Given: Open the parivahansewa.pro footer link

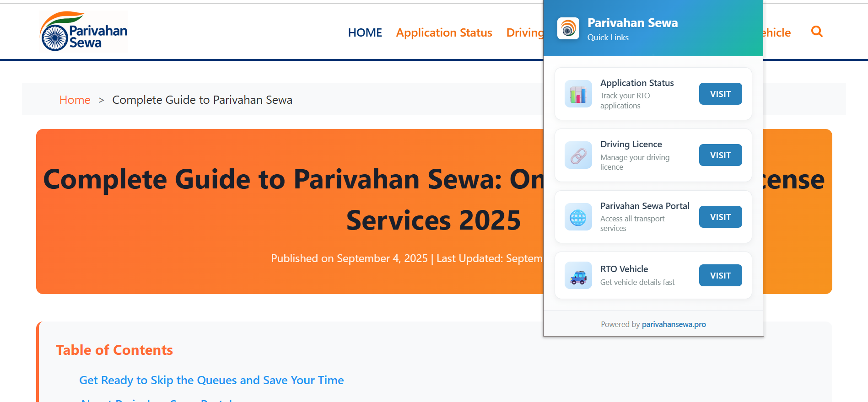Looking at the screenshot, I should 674,324.
